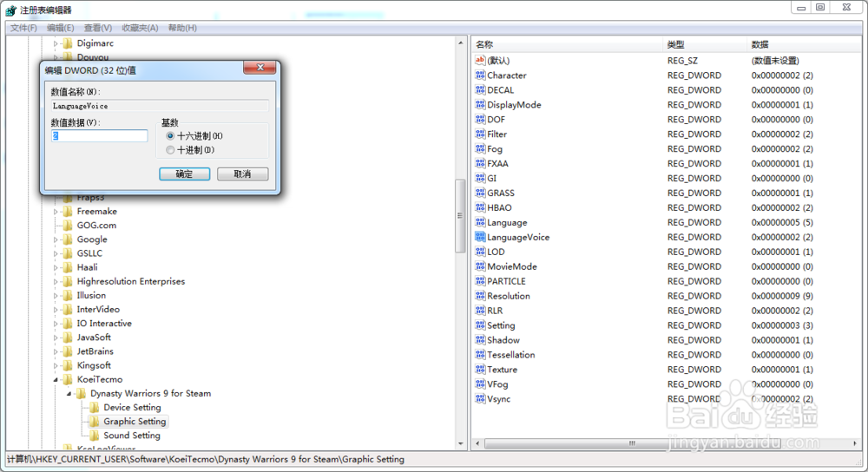Collapse the Dynasty Warriors 9 for Steam key
868x472 pixels.
tap(69, 393)
